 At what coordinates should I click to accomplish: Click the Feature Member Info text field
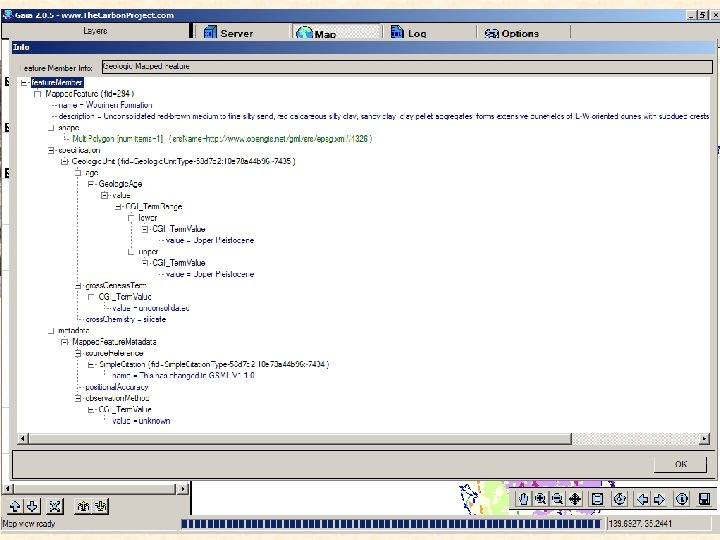(x=407, y=67)
